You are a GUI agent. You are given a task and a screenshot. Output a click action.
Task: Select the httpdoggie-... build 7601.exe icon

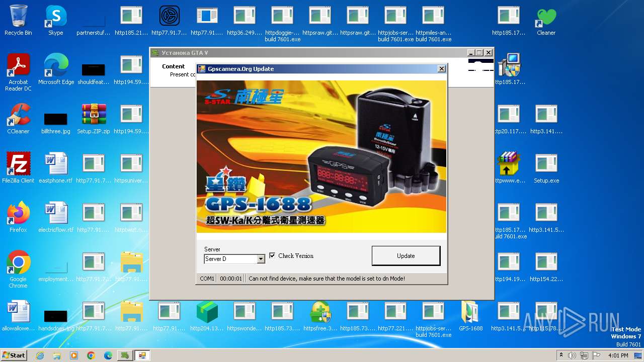click(x=282, y=23)
